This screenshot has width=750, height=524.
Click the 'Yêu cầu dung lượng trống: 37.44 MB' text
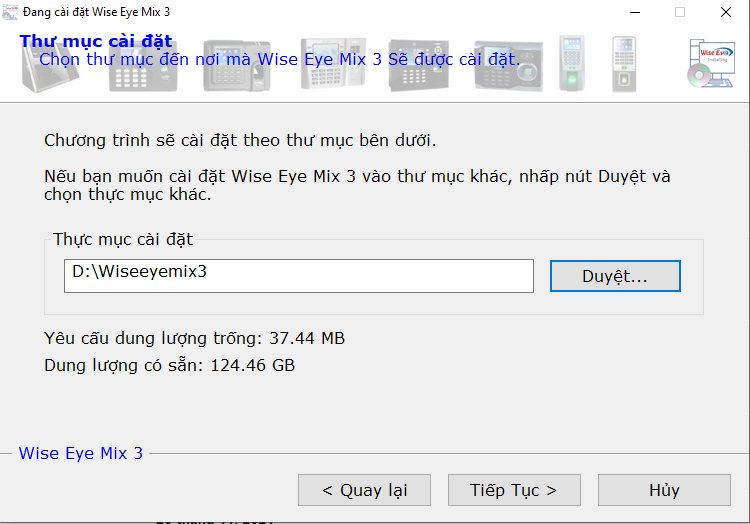click(194, 338)
